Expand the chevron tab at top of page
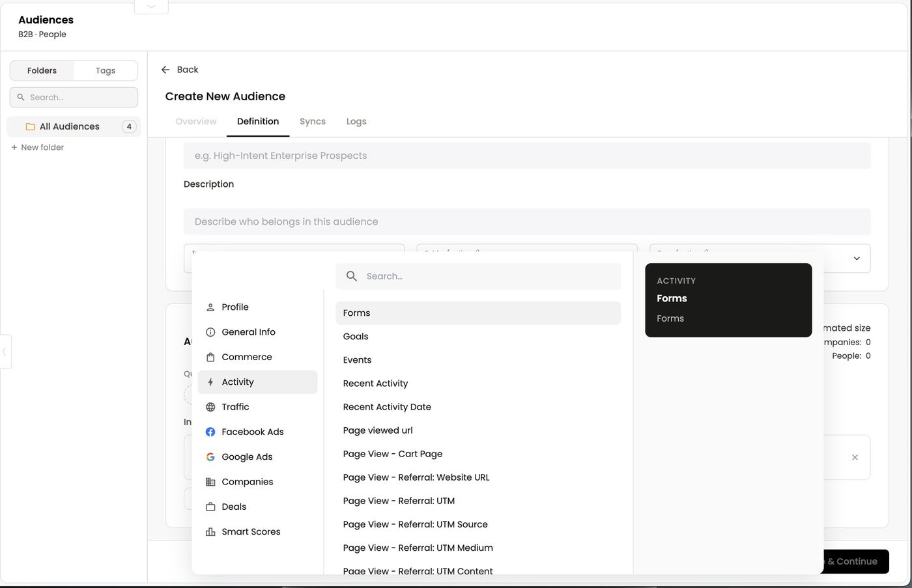This screenshot has height=588, width=912. (151, 7)
